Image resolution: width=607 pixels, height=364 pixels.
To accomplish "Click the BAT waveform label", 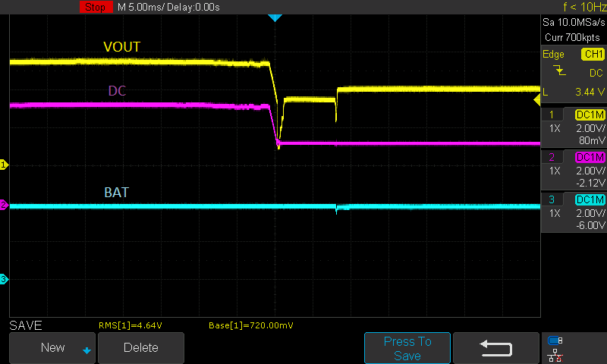I will 116,193.
